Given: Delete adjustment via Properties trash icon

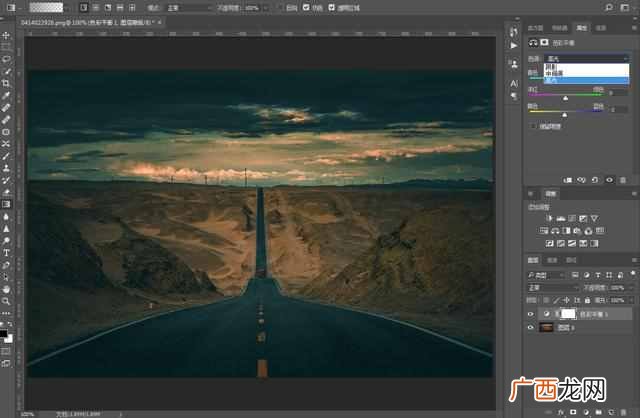Looking at the screenshot, I should pos(623,180).
